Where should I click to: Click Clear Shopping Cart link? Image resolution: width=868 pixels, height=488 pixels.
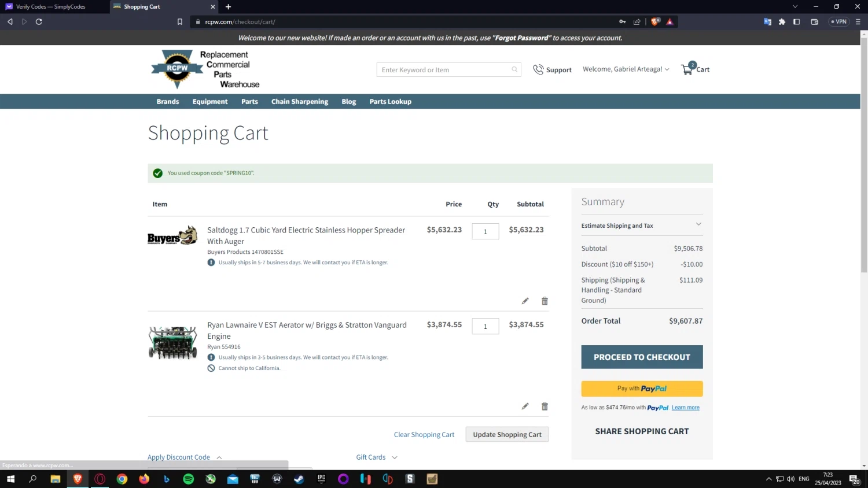tap(424, 434)
